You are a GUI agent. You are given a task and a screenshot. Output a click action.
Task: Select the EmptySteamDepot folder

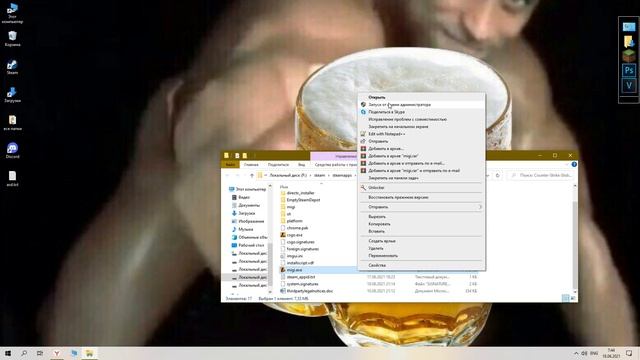(x=300, y=200)
